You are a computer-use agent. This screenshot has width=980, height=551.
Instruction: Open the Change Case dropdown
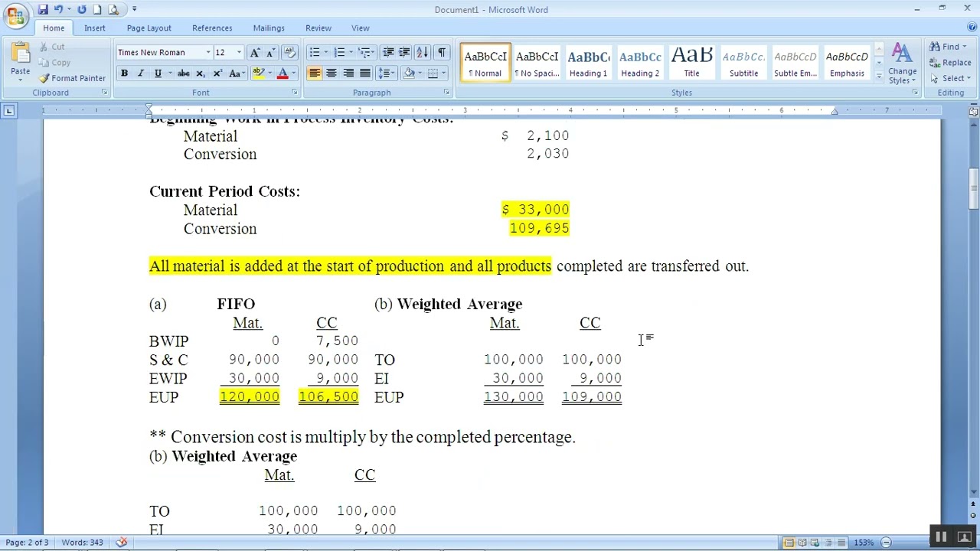tap(236, 73)
